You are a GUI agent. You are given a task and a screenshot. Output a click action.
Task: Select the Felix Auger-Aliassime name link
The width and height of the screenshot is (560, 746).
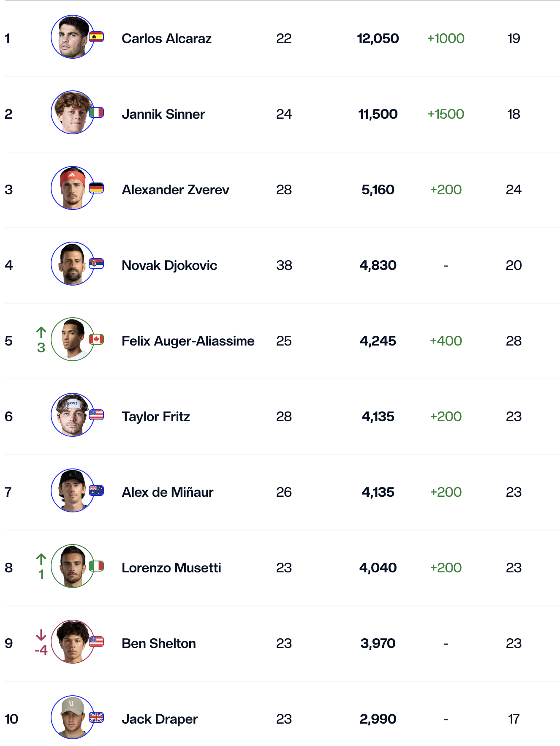[188, 341]
